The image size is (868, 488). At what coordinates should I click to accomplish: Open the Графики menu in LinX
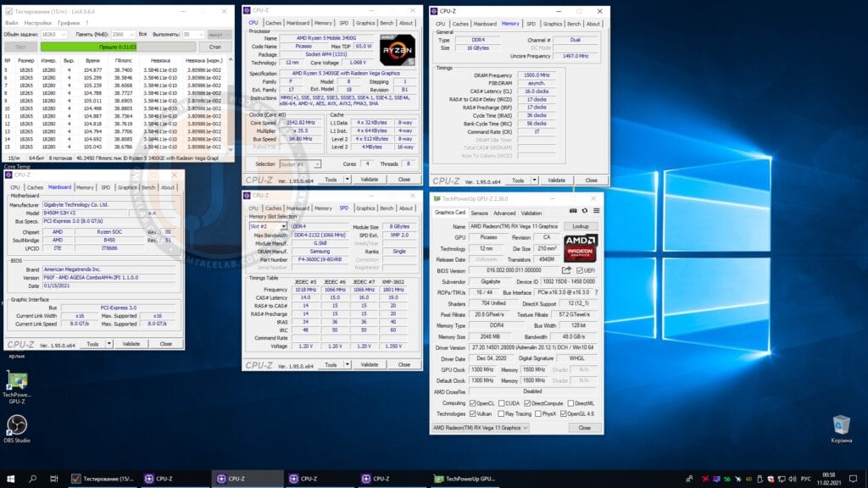point(68,23)
